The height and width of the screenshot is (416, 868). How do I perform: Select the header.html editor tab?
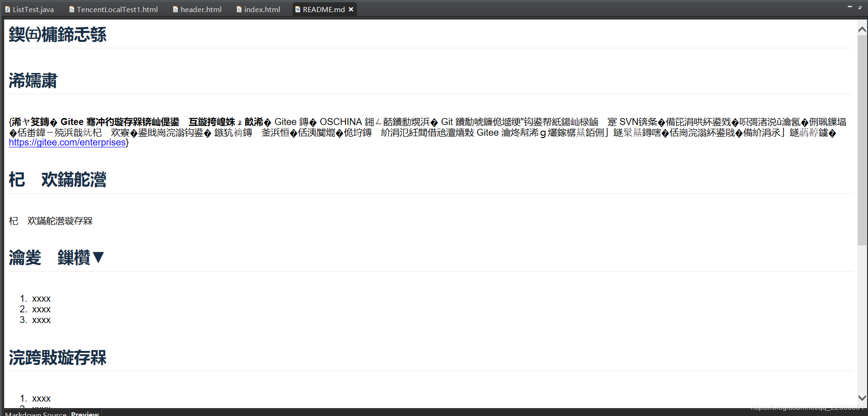click(197, 9)
